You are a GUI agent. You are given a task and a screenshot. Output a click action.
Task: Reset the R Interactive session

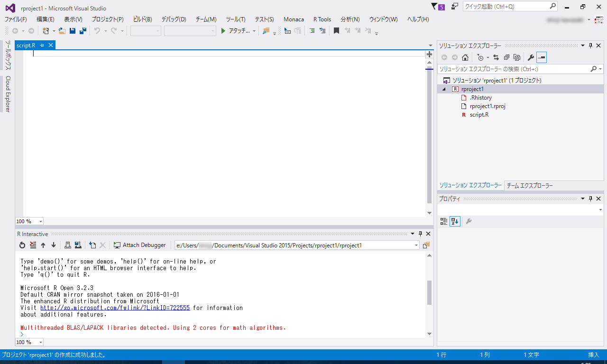click(x=22, y=245)
